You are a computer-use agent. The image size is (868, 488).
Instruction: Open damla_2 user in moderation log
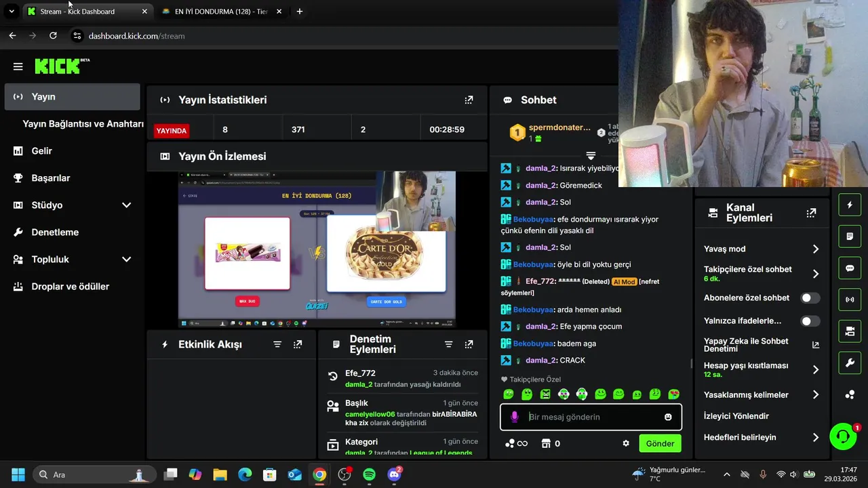coord(359,384)
